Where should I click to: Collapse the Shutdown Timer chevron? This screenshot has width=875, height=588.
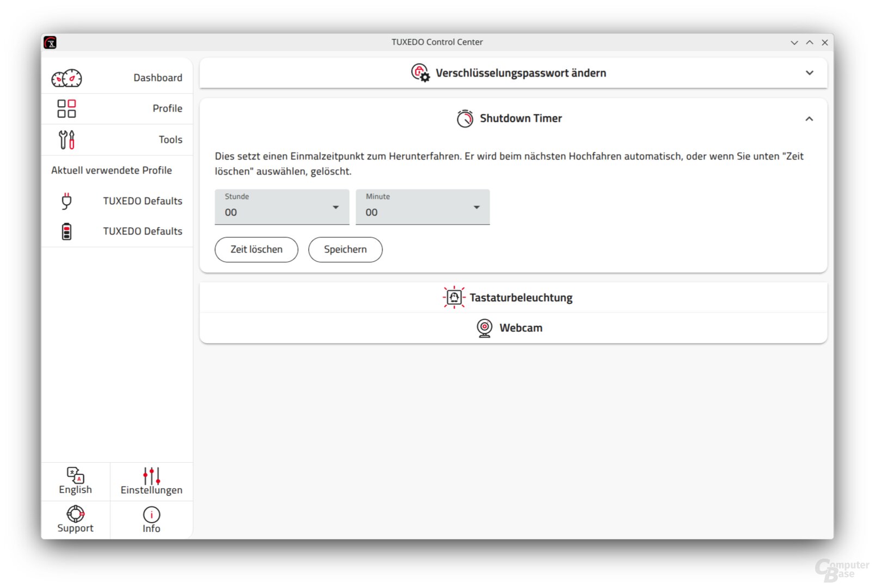pos(809,119)
